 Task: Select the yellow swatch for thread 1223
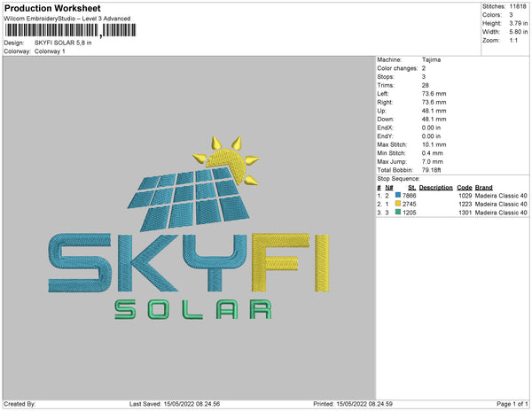click(398, 204)
